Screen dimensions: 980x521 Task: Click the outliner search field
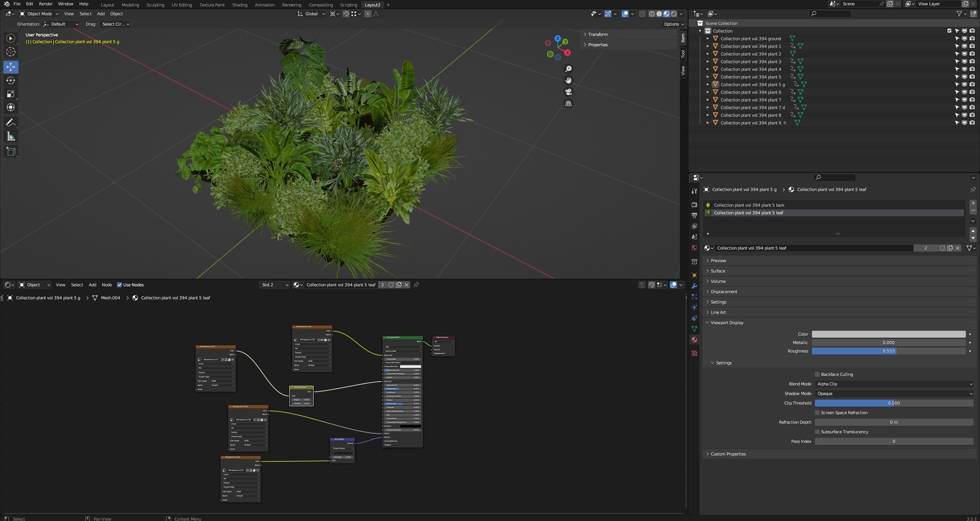(830, 14)
